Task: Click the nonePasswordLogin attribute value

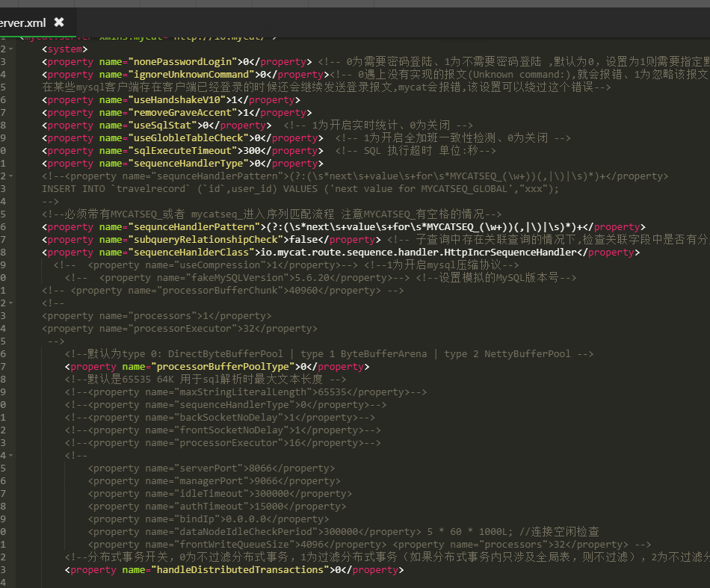Action: [183, 61]
